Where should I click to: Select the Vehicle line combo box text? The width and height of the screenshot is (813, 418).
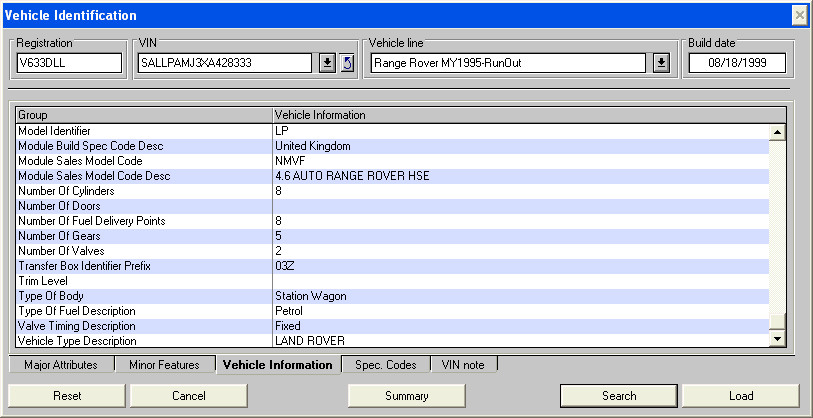coord(508,63)
